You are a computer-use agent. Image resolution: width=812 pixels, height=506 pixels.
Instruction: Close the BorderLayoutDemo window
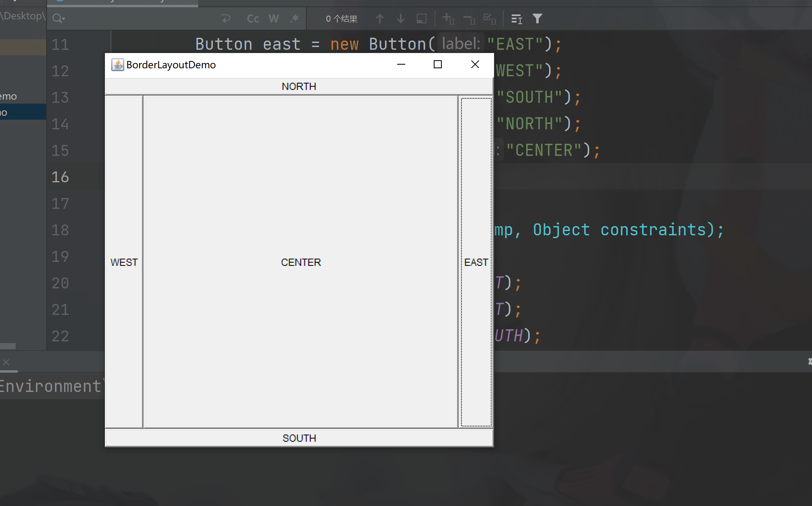[x=475, y=64]
